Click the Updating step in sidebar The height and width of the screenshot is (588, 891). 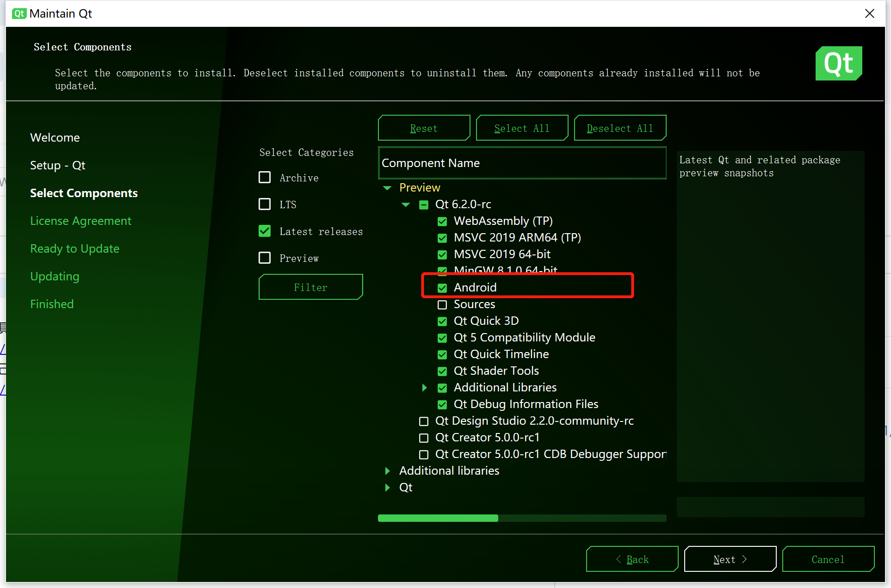click(x=55, y=277)
